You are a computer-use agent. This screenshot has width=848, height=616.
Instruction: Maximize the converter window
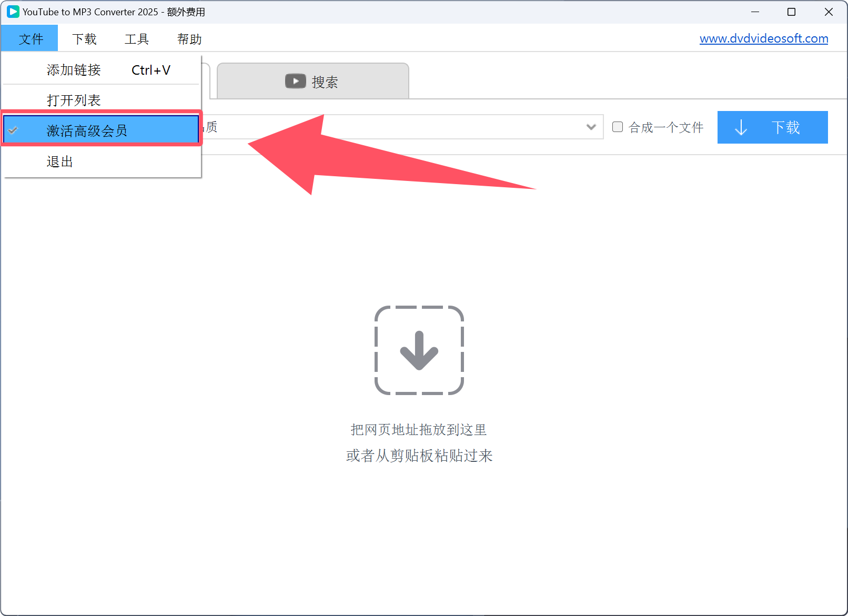click(x=791, y=12)
